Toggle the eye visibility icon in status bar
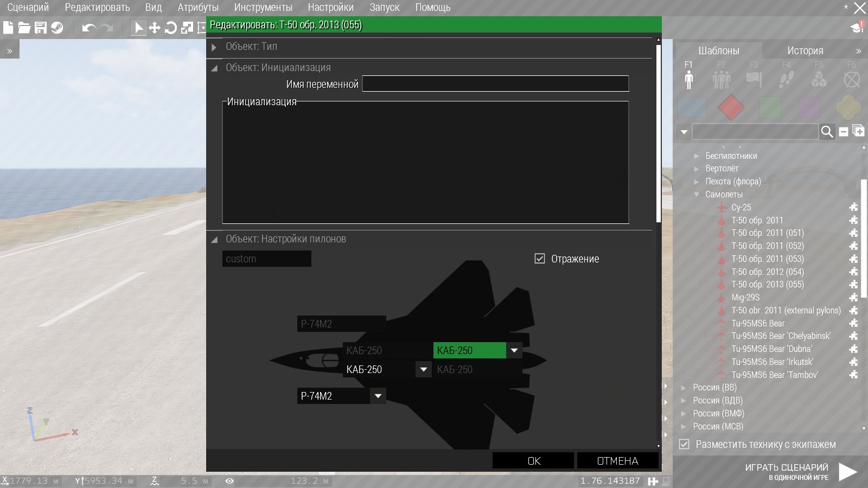868x488 pixels. [x=229, y=481]
